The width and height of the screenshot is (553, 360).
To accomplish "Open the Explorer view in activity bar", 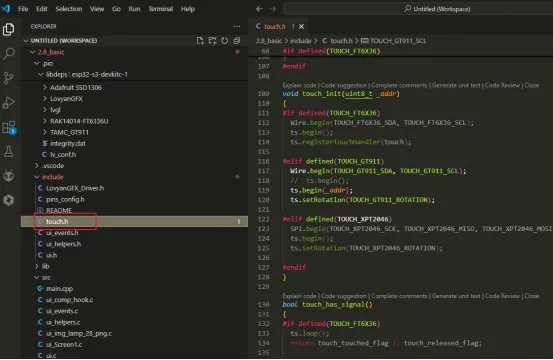I will click(8, 29).
